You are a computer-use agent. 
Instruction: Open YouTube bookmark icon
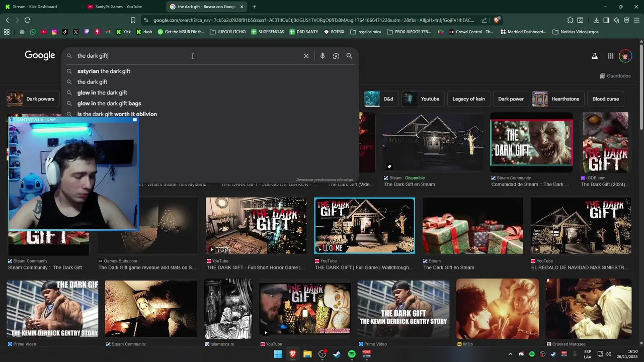(43, 32)
